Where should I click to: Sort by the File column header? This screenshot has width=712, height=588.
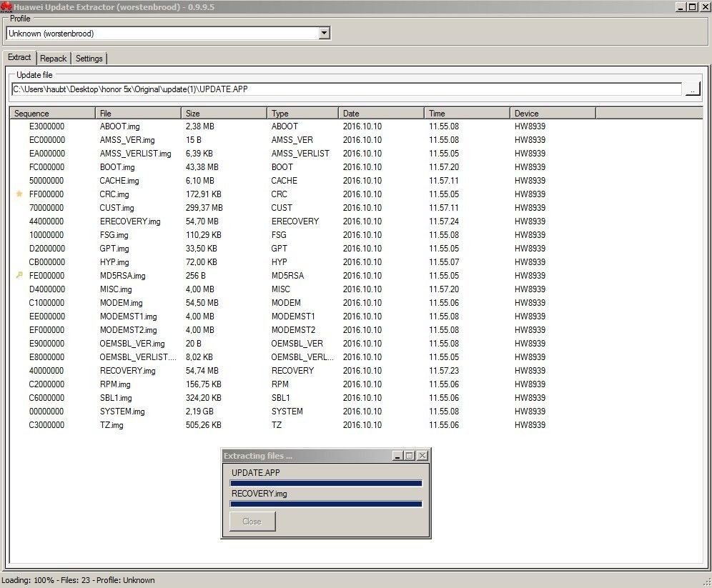tap(138, 113)
